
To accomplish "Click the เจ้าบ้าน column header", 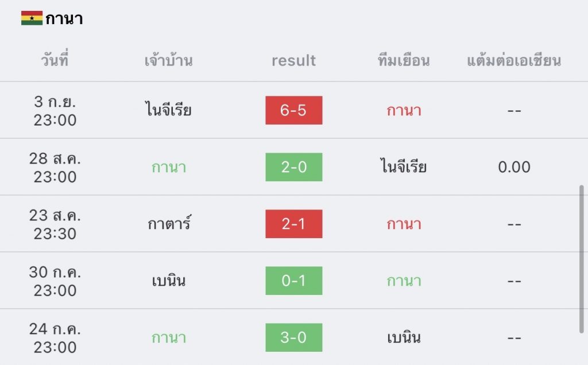I will (168, 60).
